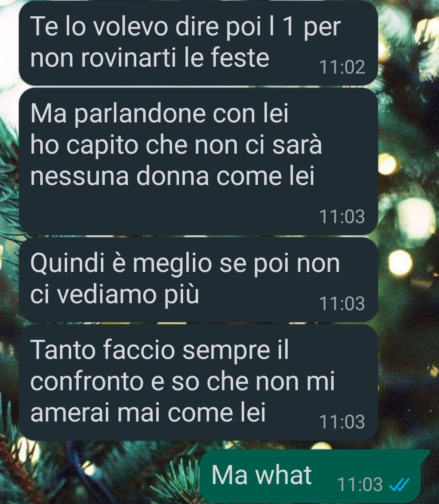Click the words 'amerai mai come lei'

click(148, 413)
